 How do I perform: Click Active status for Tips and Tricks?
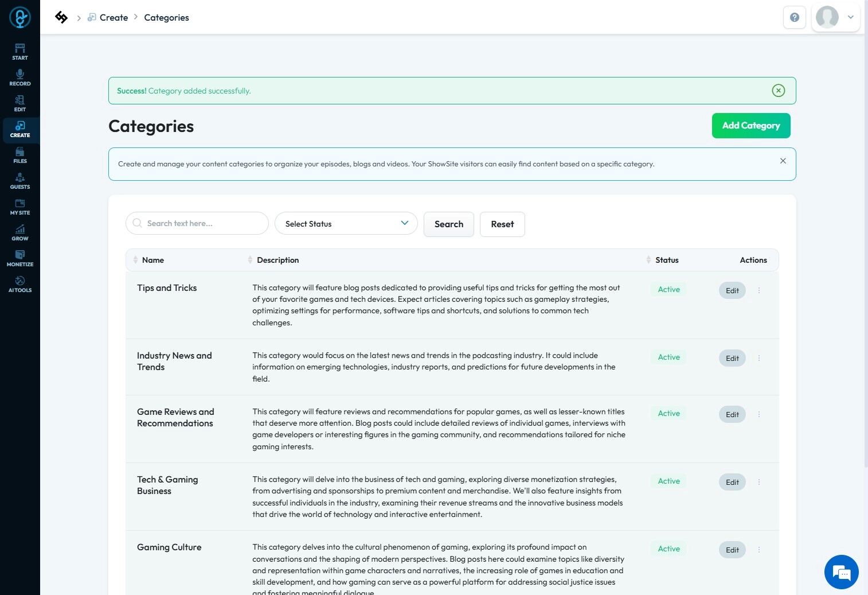[x=668, y=290]
